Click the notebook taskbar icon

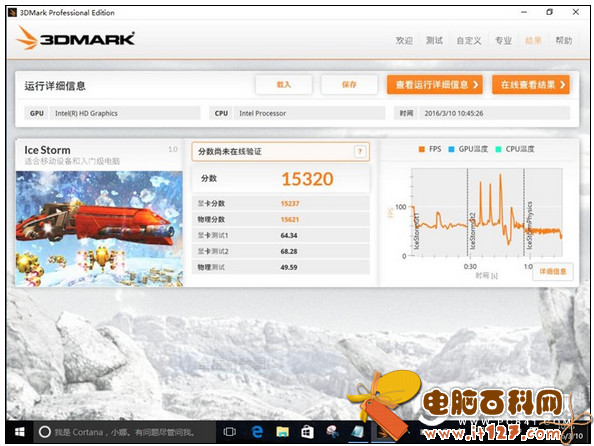tap(358, 432)
